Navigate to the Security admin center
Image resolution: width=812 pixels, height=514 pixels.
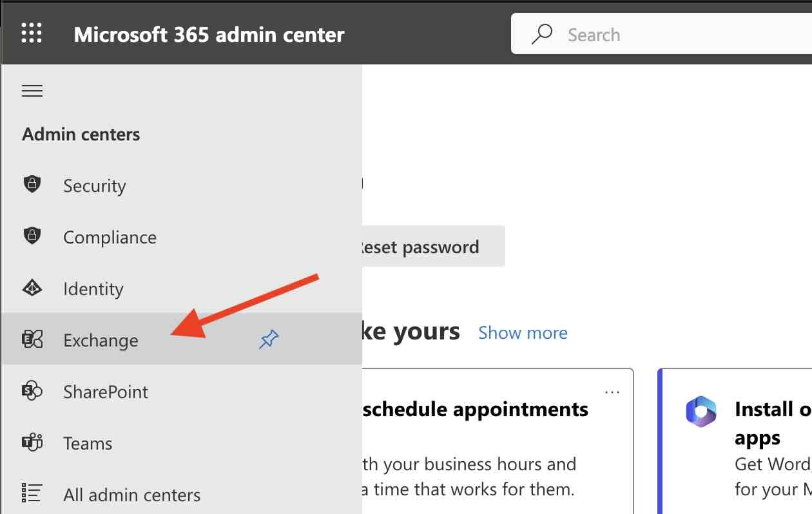coord(94,186)
